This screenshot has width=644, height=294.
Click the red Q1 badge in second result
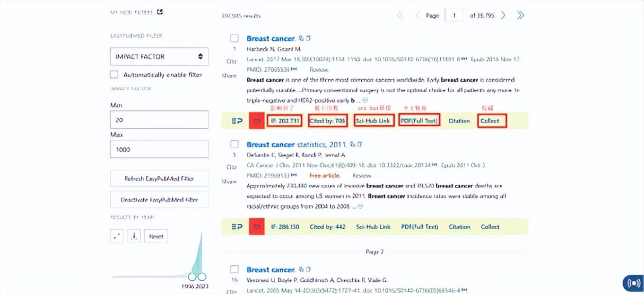click(x=257, y=227)
